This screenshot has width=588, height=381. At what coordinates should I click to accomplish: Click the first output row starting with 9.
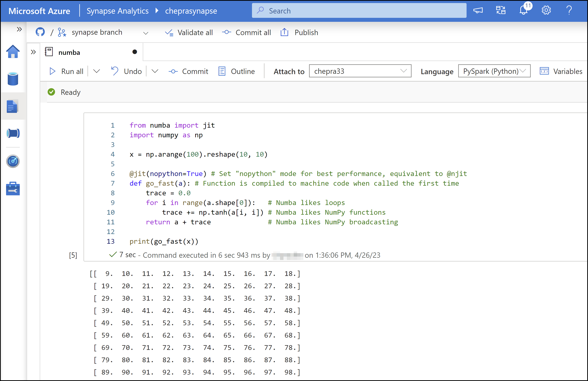[195, 274]
